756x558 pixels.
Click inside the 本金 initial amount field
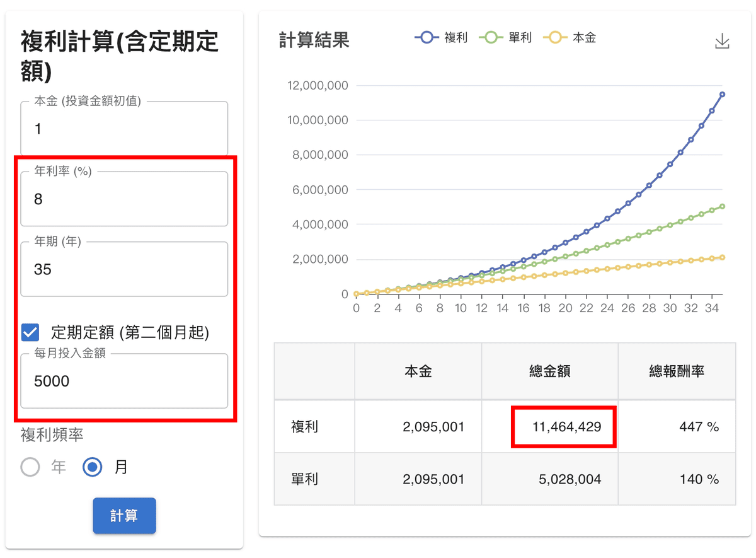(x=123, y=129)
